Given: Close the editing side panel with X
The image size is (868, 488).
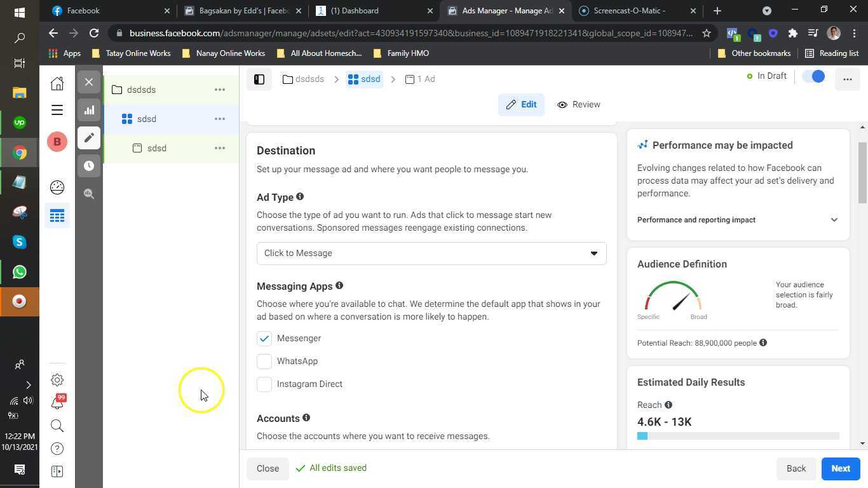Looking at the screenshot, I should click(89, 82).
